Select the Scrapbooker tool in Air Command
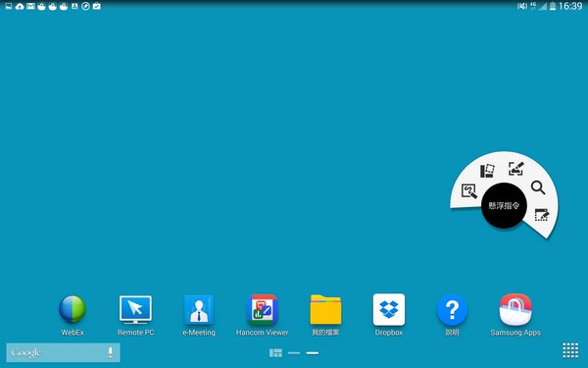Image resolution: width=588 pixels, height=368 pixels. point(487,171)
